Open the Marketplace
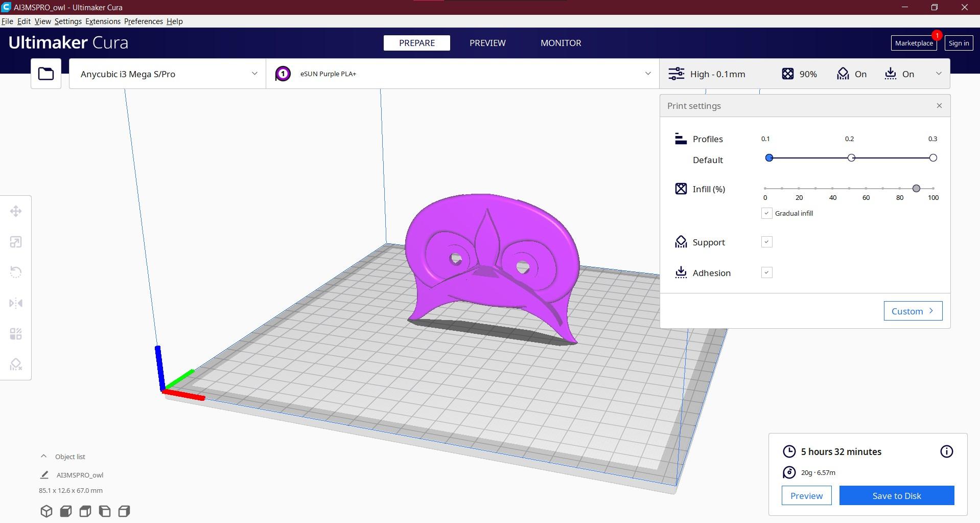The image size is (980, 523). 914,43
